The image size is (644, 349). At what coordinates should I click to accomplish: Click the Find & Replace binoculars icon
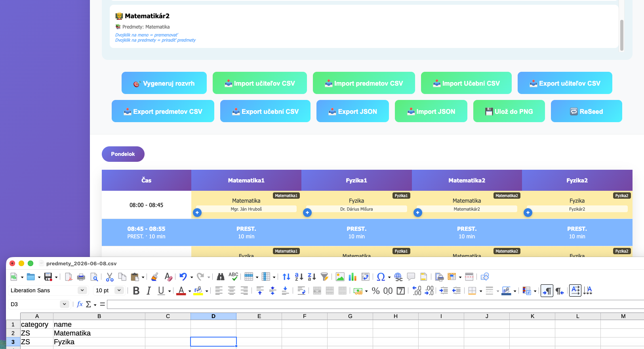(x=221, y=277)
